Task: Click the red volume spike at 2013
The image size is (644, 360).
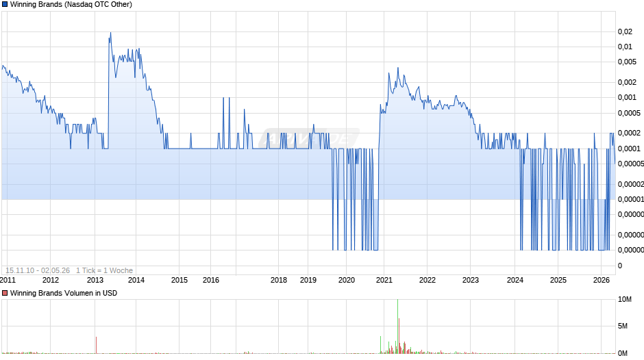Action: (96, 345)
